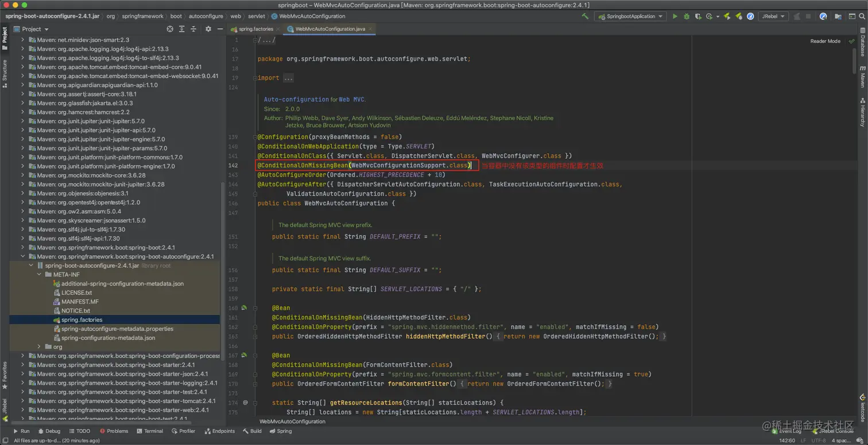Screen dimensions: 868x445
Task: Open the JRebel dropdown in toolbar
Action: tap(773, 16)
